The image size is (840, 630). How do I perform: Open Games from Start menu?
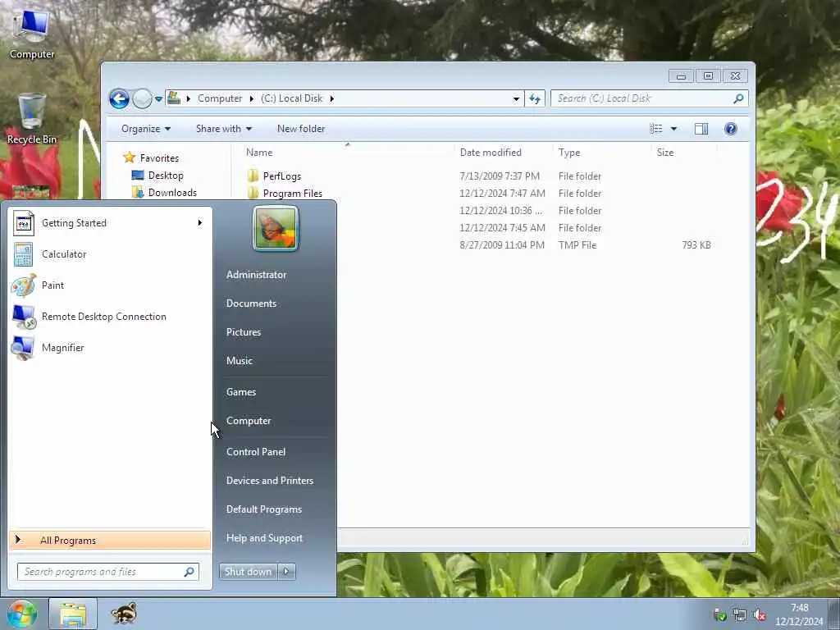click(x=241, y=392)
